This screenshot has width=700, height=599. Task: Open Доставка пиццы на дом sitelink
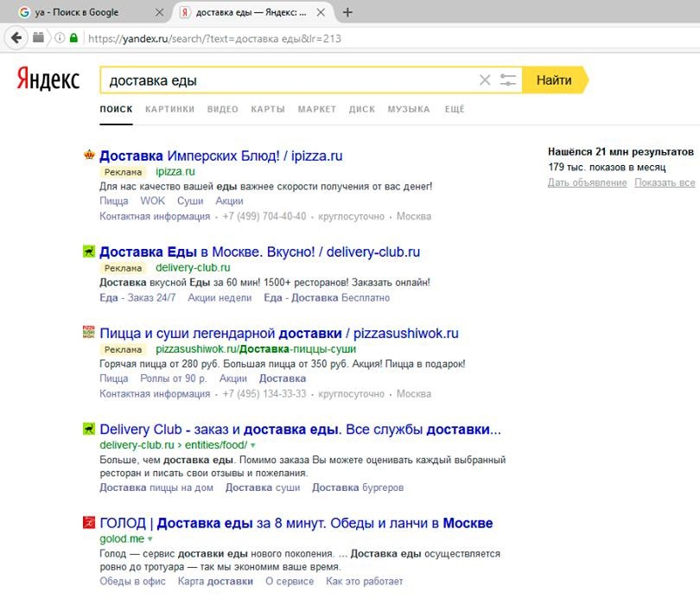click(156, 487)
